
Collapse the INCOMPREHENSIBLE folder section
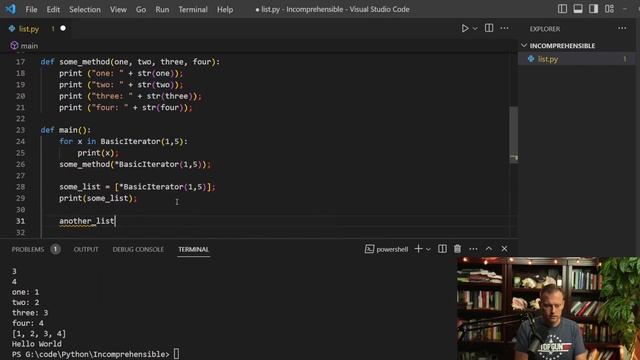(562, 46)
